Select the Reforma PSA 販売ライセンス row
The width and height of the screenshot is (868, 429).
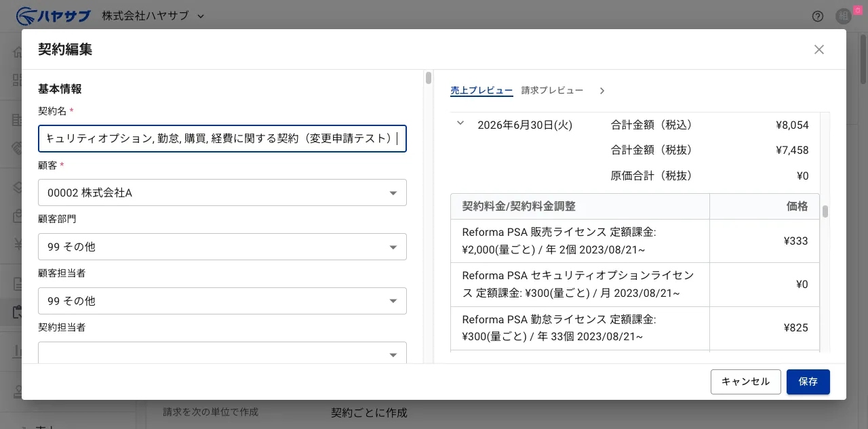click(x=635, y=241)
